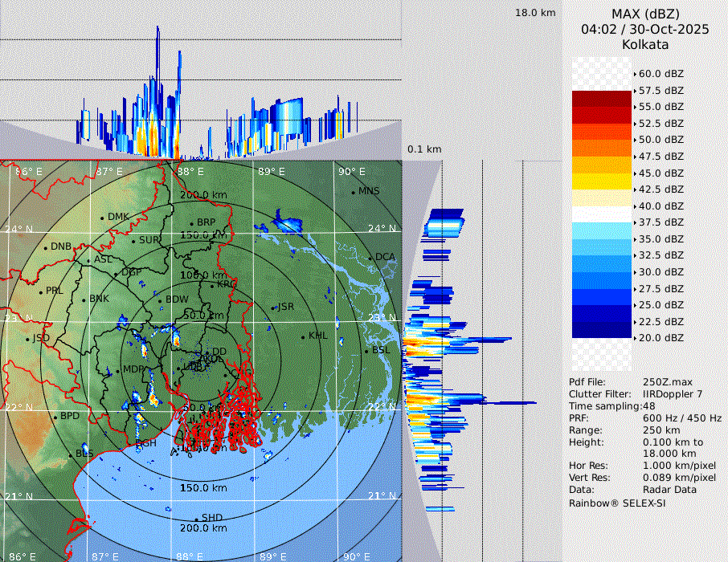This screenshot has width=728, height=562.
Task: Pick the darkest red swatch atop legend
Action: [602, 98]
